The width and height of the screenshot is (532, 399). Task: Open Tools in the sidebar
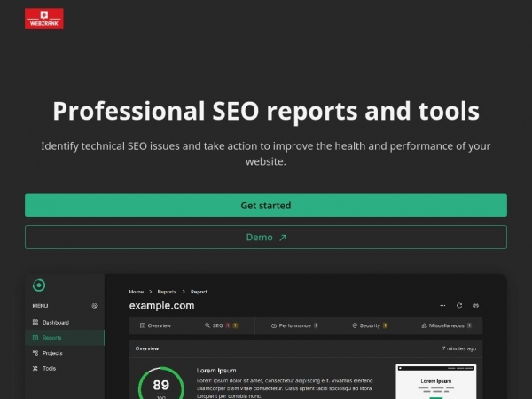tap(65, 368)
